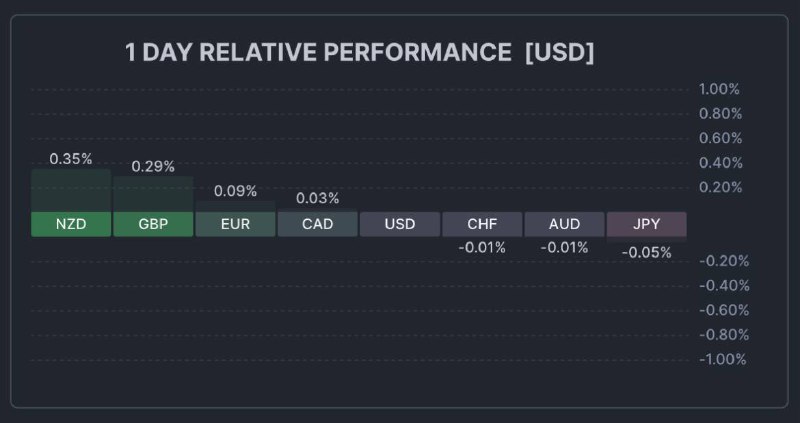Select the CHF currency label

click(482, 224)
